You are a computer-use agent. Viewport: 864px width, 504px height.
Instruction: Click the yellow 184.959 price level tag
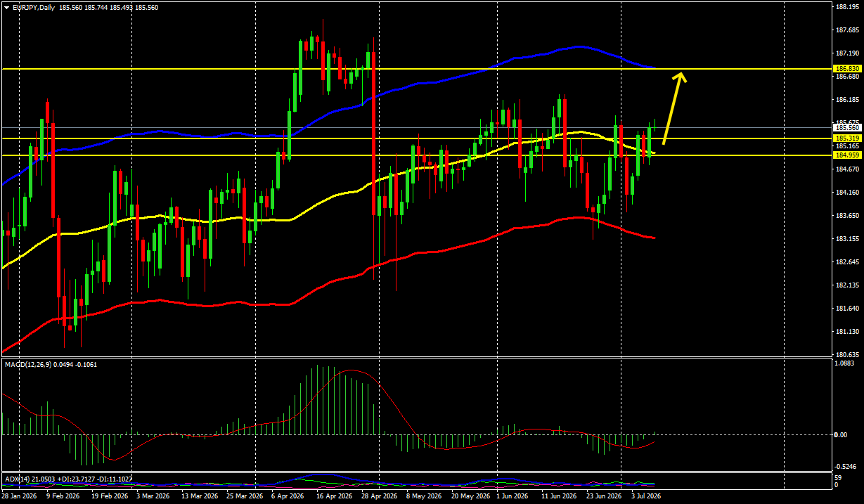click(x=846, y=155)
